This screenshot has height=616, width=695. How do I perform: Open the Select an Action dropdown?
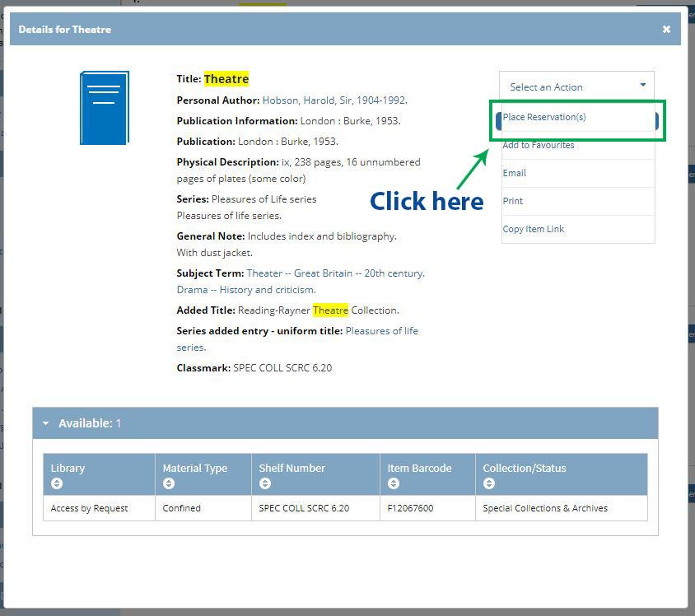(576, 86)
